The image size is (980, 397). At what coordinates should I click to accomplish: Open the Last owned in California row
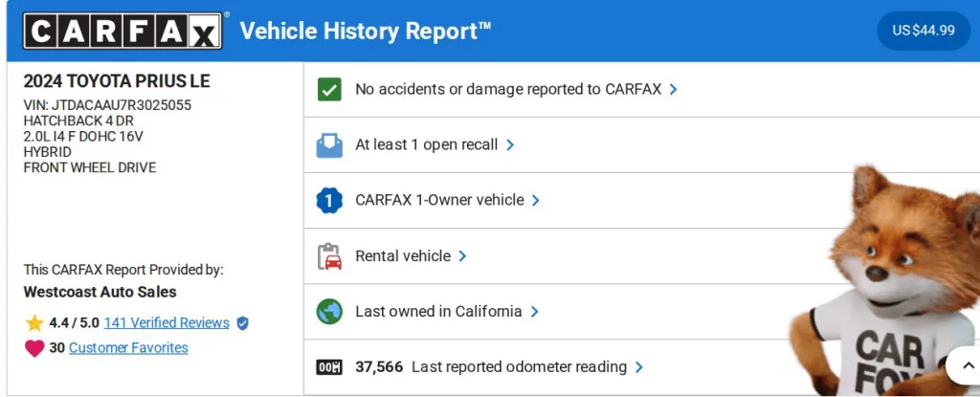[x=447, y=312]
